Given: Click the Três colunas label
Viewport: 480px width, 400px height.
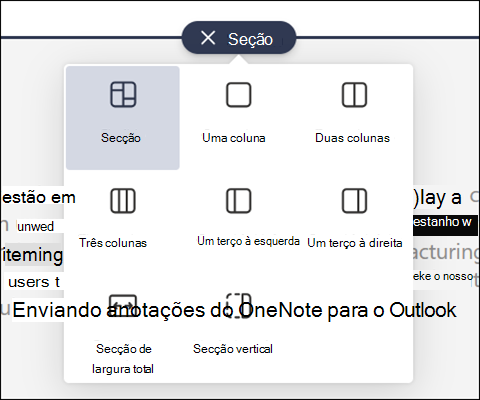Looking at the screenshot, I should click(113, 243).
